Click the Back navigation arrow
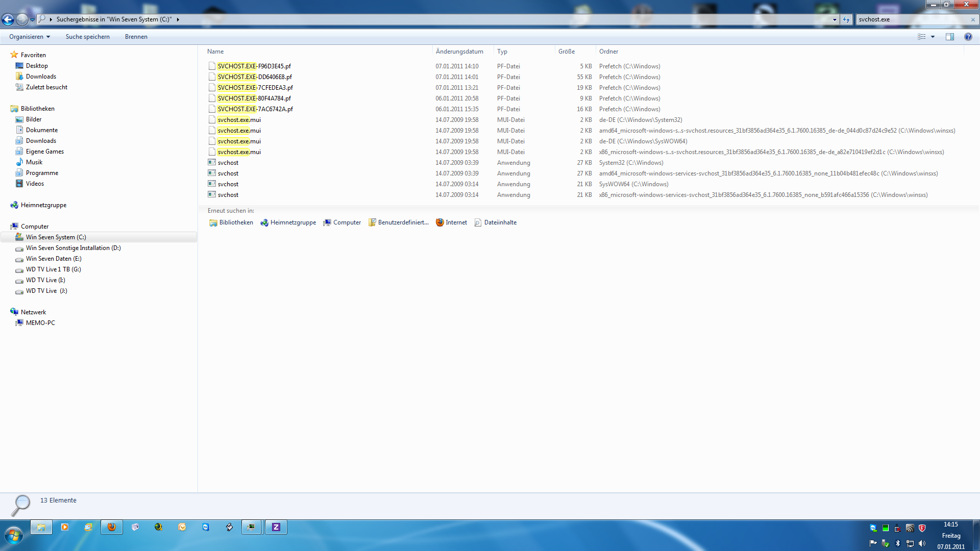Viewport: 980px width, 551px height. [8, 19]
